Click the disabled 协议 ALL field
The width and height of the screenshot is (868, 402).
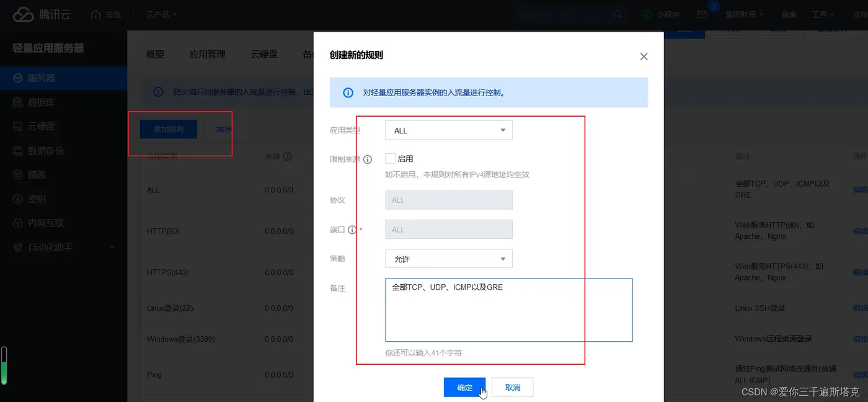coord(449,200)
